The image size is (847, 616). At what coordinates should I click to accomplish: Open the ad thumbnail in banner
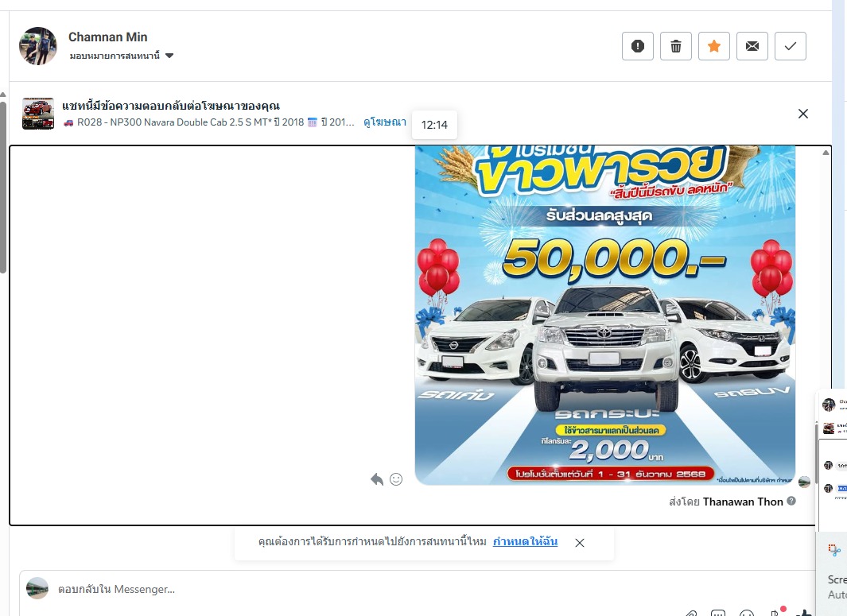click(38, 114)
